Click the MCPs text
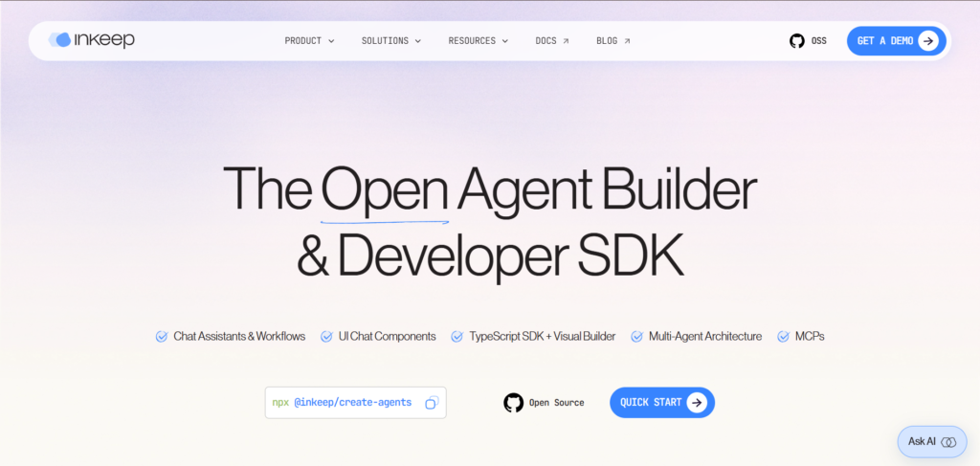Screen dimensions: 980x466 click(810, 336)
